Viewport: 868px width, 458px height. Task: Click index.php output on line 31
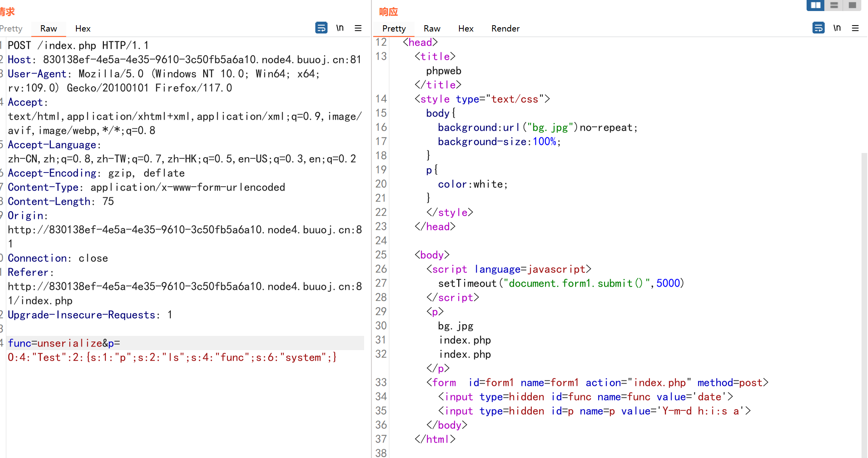tap(465, 340)
